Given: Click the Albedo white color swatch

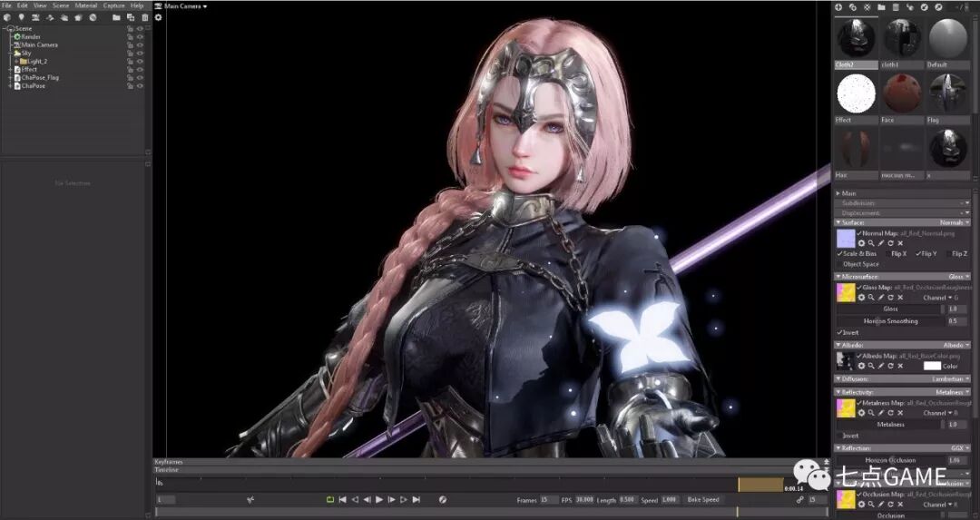Looking at the screenshot, I should pyautogui.click(x=933, y=366).
